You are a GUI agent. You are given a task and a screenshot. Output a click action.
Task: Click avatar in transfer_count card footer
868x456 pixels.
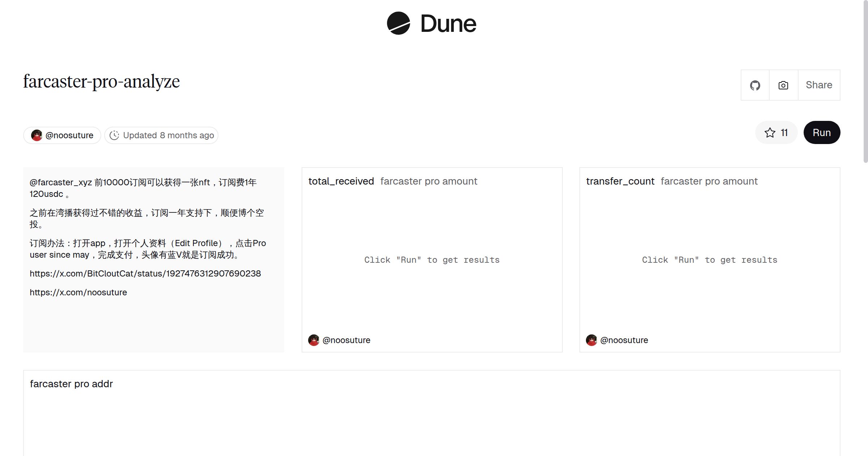click(x=591, y=340)
